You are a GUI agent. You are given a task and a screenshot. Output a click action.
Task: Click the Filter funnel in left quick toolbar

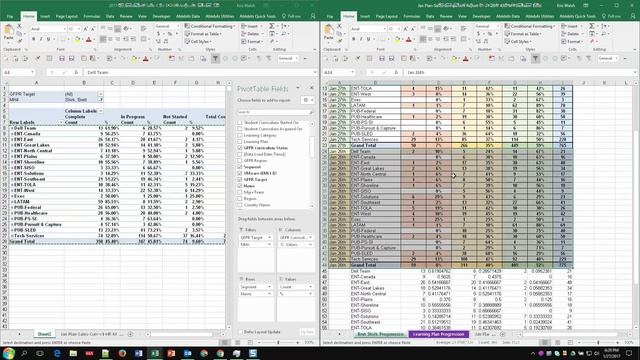215,59
